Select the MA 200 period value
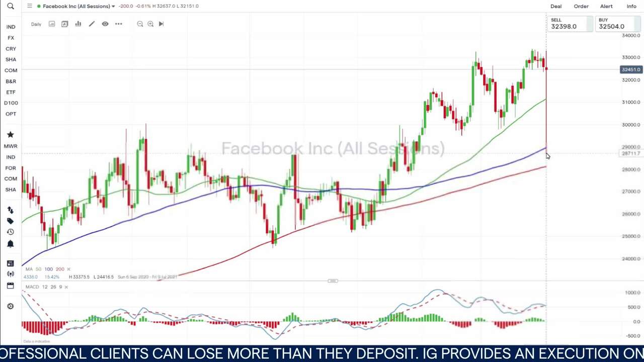The width and height of the screenshot is (644, 362). tap(60, 269)
